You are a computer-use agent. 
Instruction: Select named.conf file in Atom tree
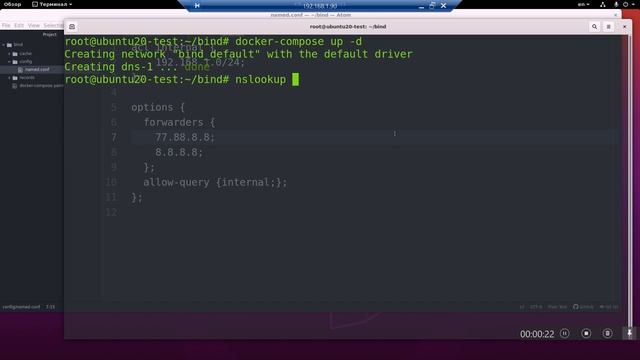(34, 69)
